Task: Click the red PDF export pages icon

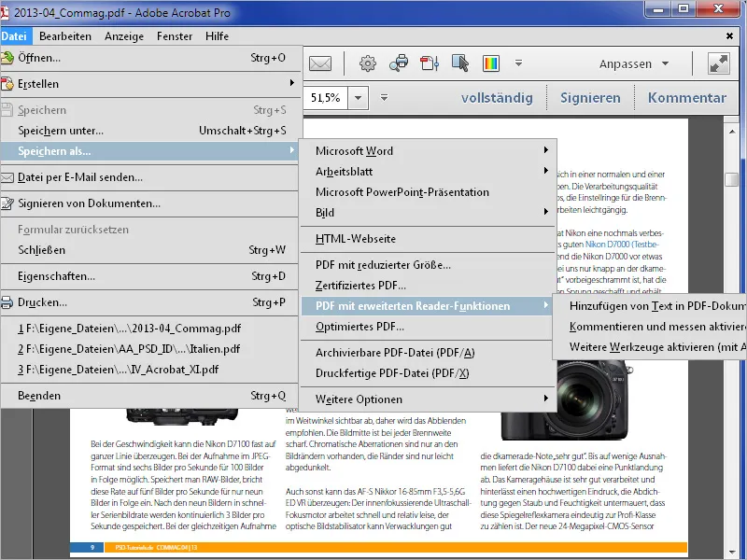Action: click(x=430, y=63)
